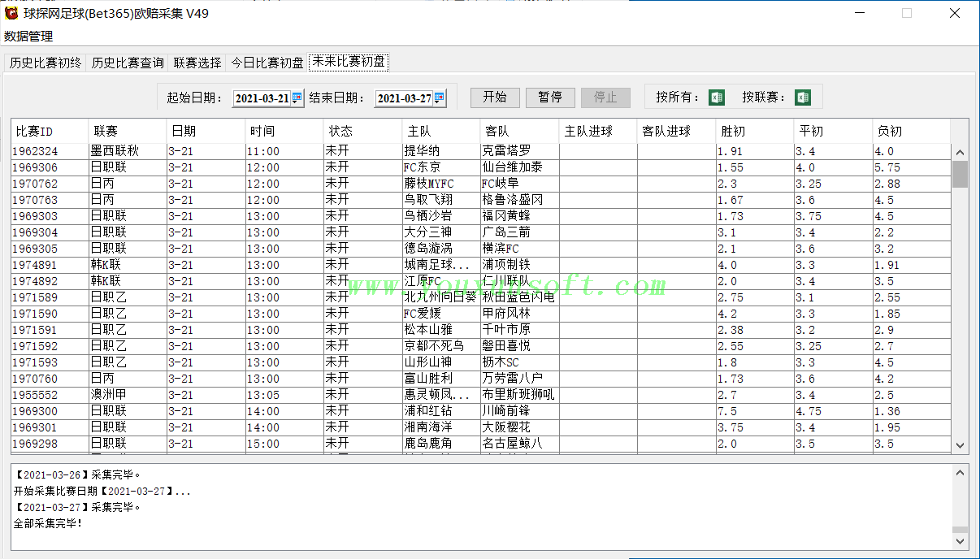Switch to the 联赛选择 tab
This screenshot has width=980, height=559.
point(197,63)
